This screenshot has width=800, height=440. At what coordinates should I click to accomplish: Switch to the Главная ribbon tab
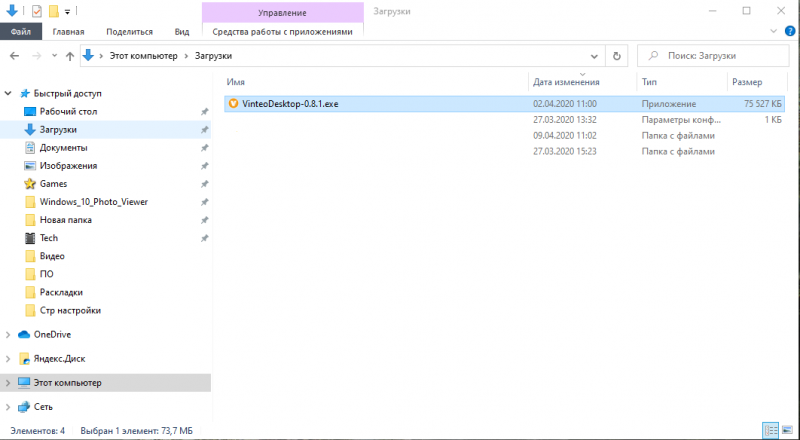[68, 32]
